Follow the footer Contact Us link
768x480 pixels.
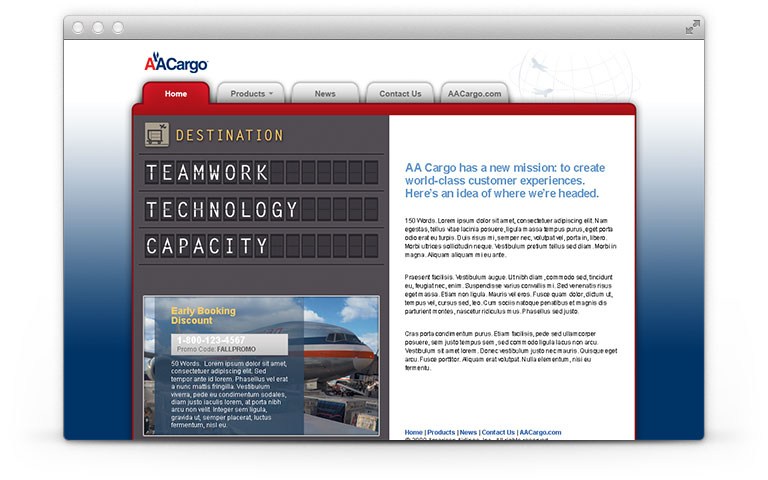coord(498,432)
